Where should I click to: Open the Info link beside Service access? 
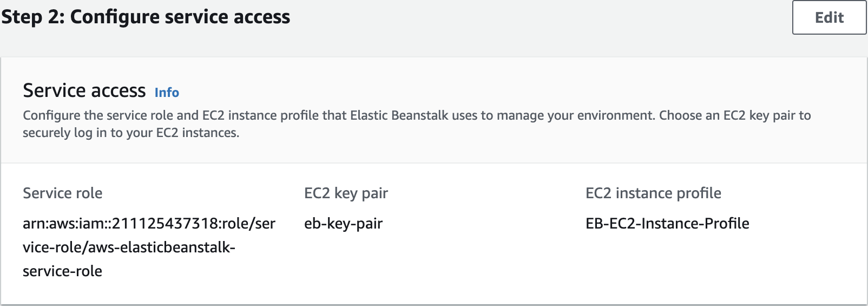(167, 93)
